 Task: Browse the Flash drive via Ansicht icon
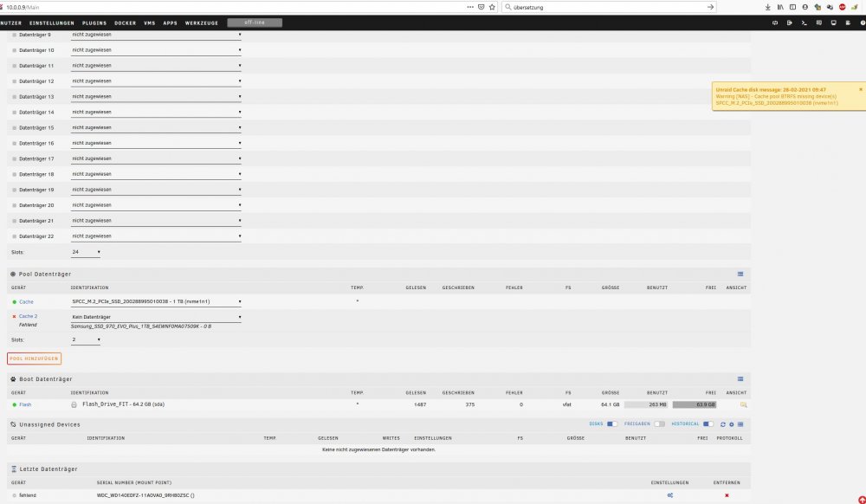tap(743, 404)
